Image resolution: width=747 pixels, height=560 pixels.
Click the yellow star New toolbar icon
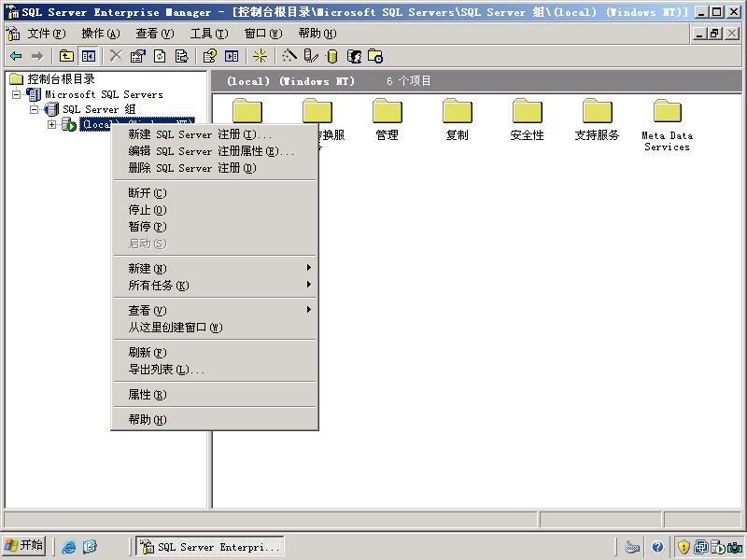[260, 56]
